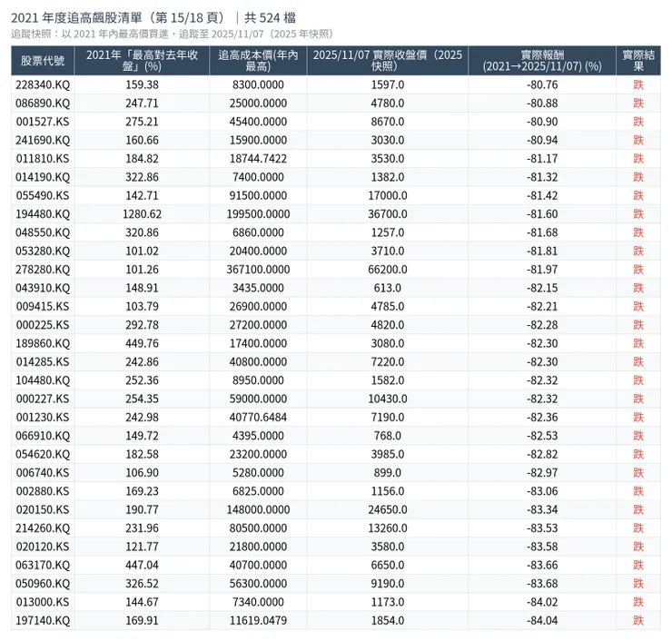Click cost price 367100.0000
Screen dimensions: 672x641
(258, 270)
